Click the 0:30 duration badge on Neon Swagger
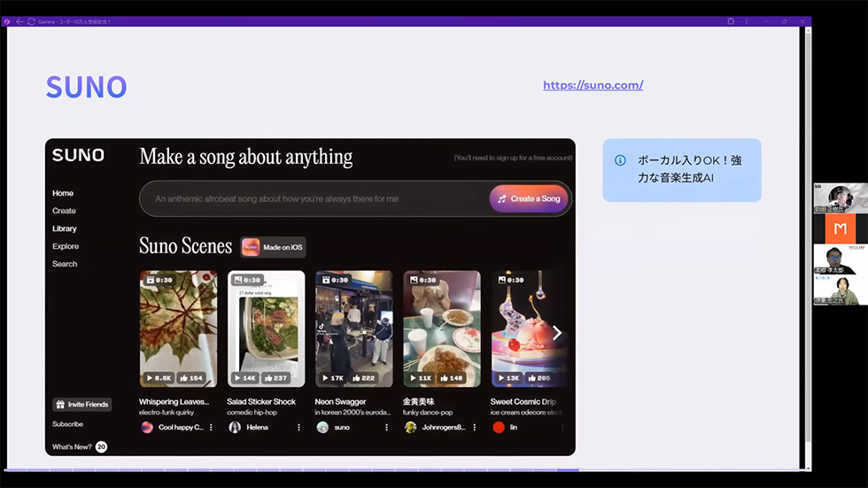This screenshot has height=488, width=868. (335, 280)
